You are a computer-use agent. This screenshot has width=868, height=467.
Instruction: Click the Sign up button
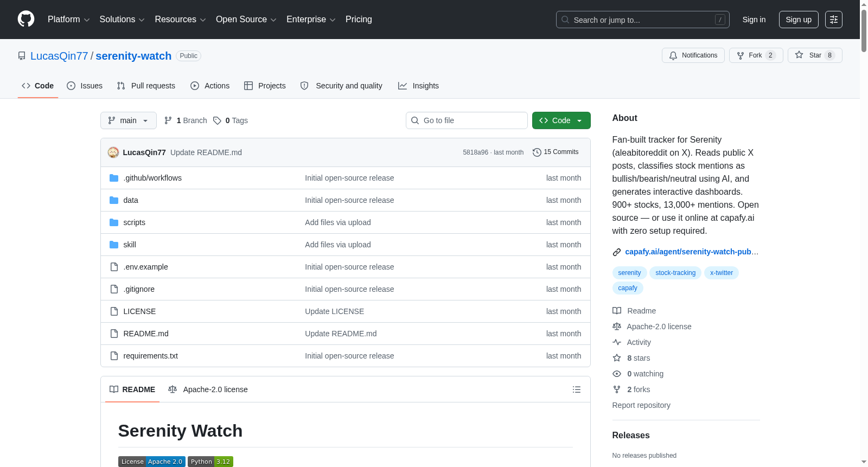point(799,20)
